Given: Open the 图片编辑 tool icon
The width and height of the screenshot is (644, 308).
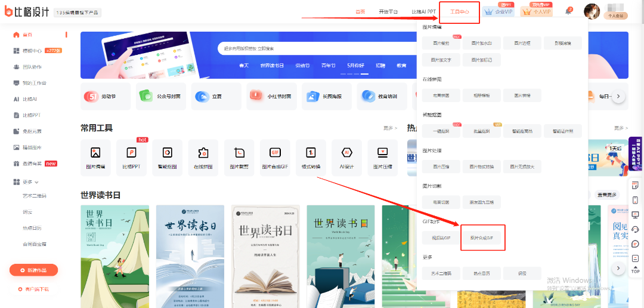Looking at the screenshot, I should pyautogui.click(x=95, y=153).
